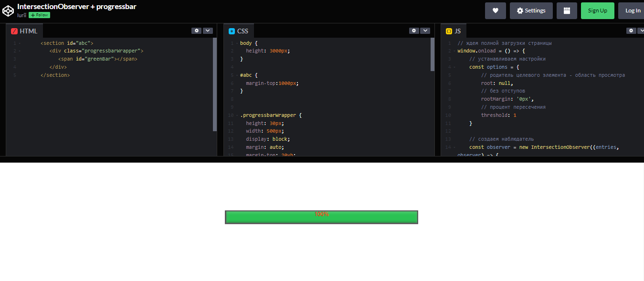This screenshot has height=281, width=644.
Task: Open the editor layout view icon
Action: (567, 10)
